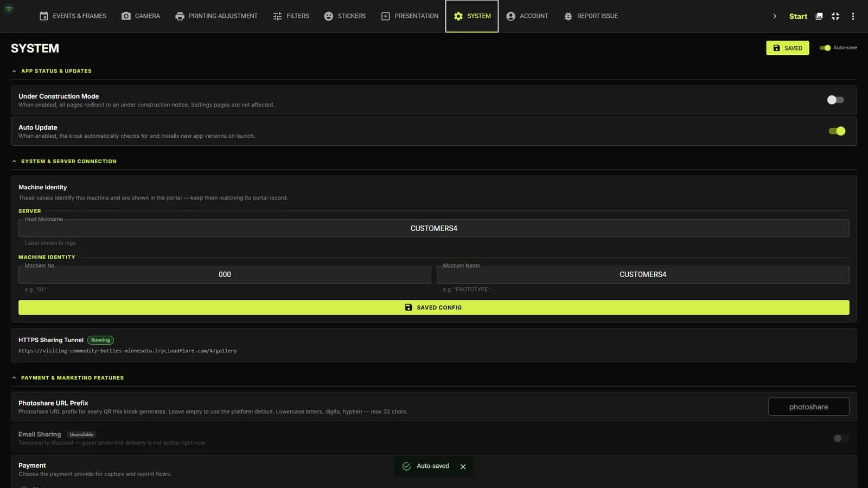
Task: Click the SAVED button at the top right
Action: tap(787, 48)
